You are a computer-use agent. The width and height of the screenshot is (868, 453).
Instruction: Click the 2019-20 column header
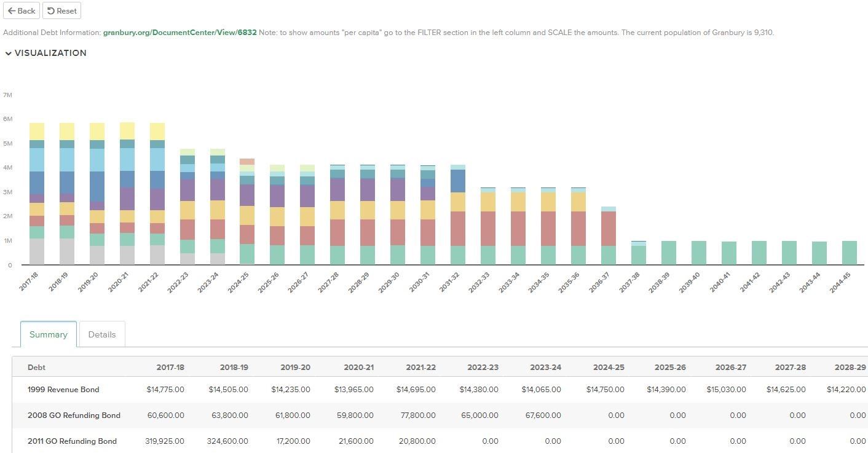click(x=295, y=367)
